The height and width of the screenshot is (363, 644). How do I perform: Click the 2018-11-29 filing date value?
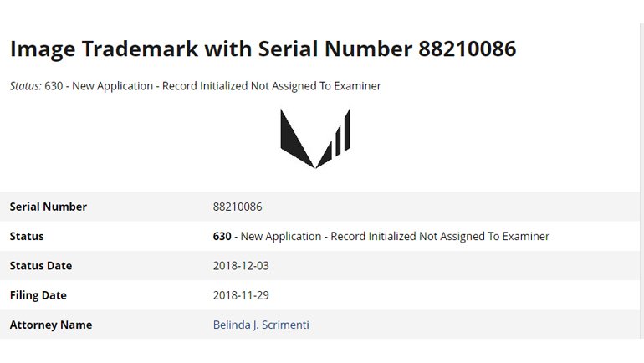[x=241, y=295]
